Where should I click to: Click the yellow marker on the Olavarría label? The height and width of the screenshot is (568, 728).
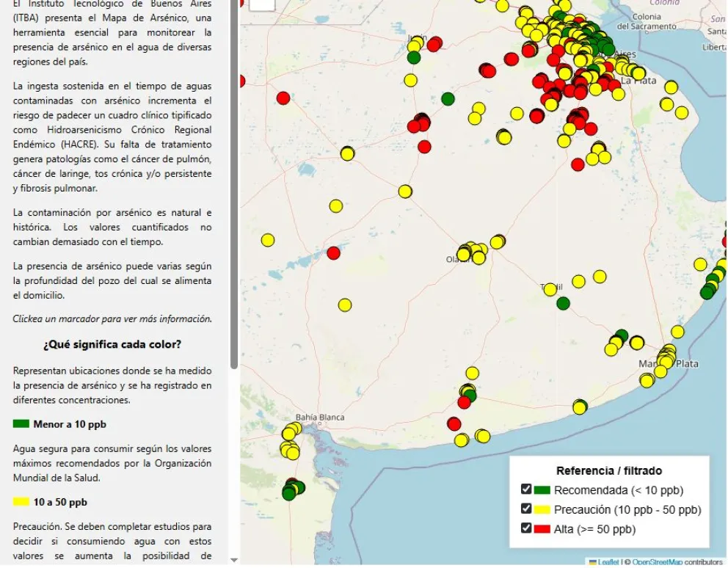[464, 255]
